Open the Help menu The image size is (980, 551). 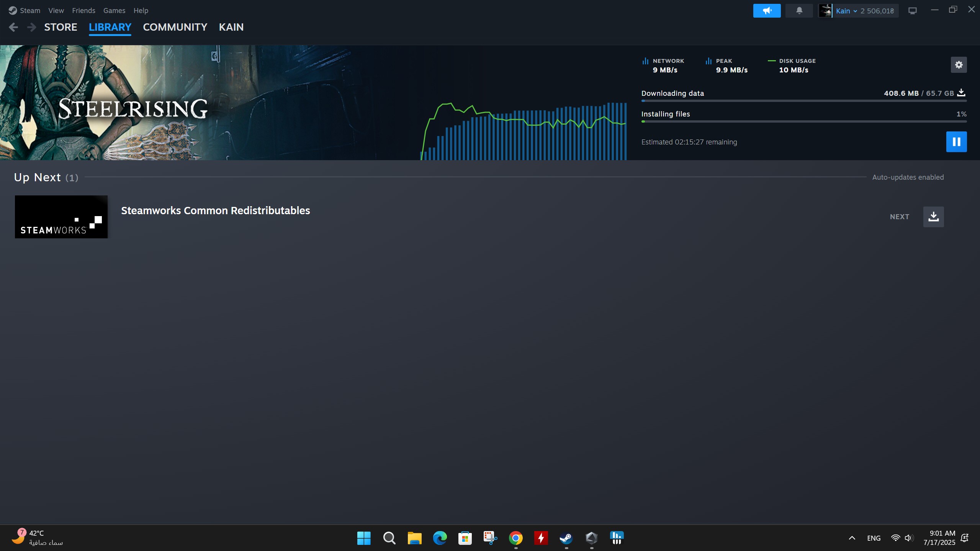141,10
